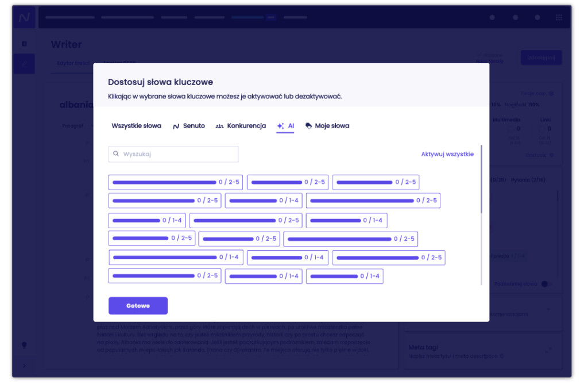Switch to the Wszystkie słowa tab
This screenshot has height=384, width=588.
coord(136,126)
